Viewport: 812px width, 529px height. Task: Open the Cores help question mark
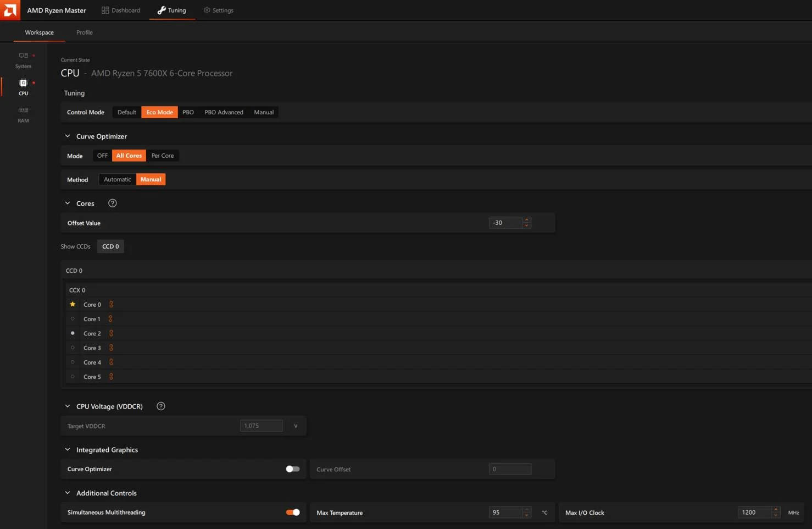tap(112, 203)
